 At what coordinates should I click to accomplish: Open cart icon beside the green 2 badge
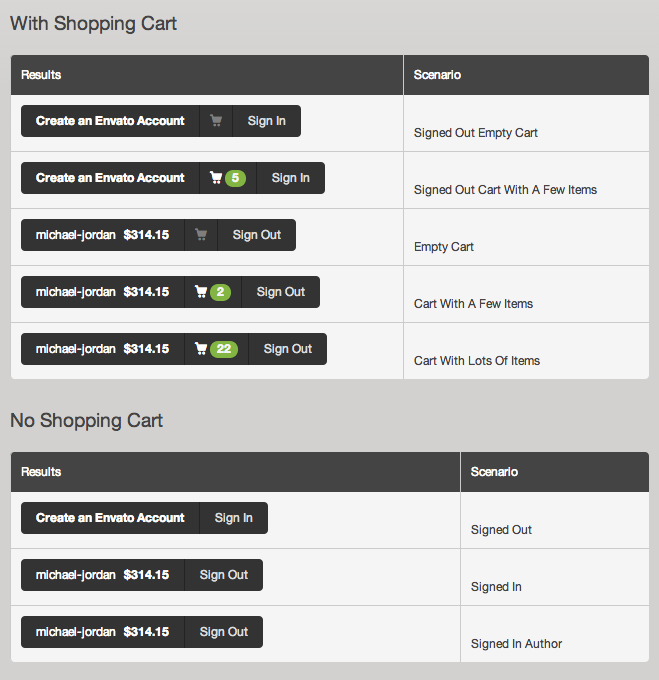coord(201,292)
